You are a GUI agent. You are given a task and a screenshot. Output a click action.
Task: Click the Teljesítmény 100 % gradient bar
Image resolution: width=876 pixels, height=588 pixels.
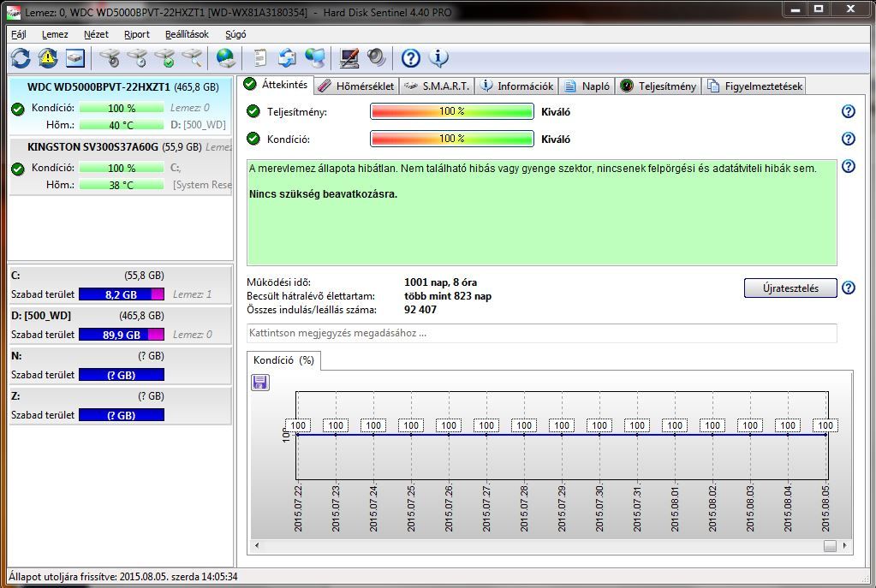(x=452, y=111)
